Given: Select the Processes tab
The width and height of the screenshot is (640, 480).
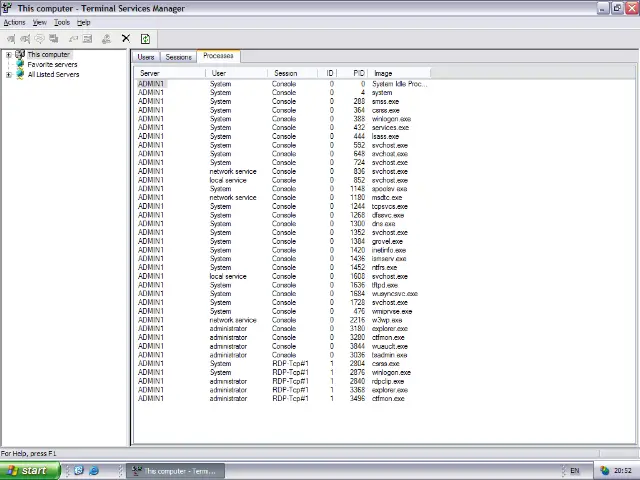Looking at the screenshot, I should coord(218,56).
